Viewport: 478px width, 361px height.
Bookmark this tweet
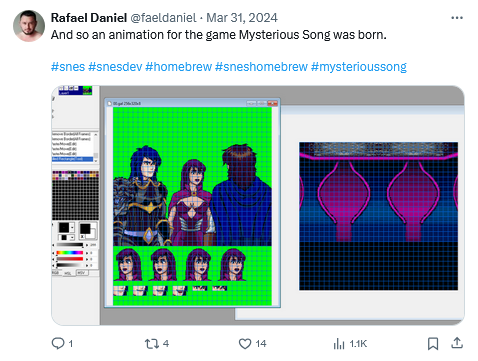click(433, 343)
